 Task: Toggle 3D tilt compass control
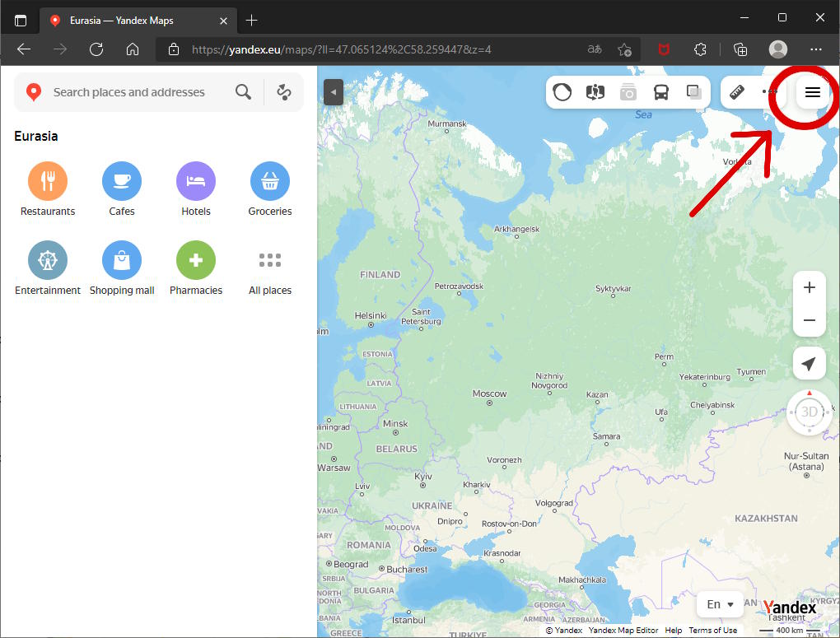810,412
